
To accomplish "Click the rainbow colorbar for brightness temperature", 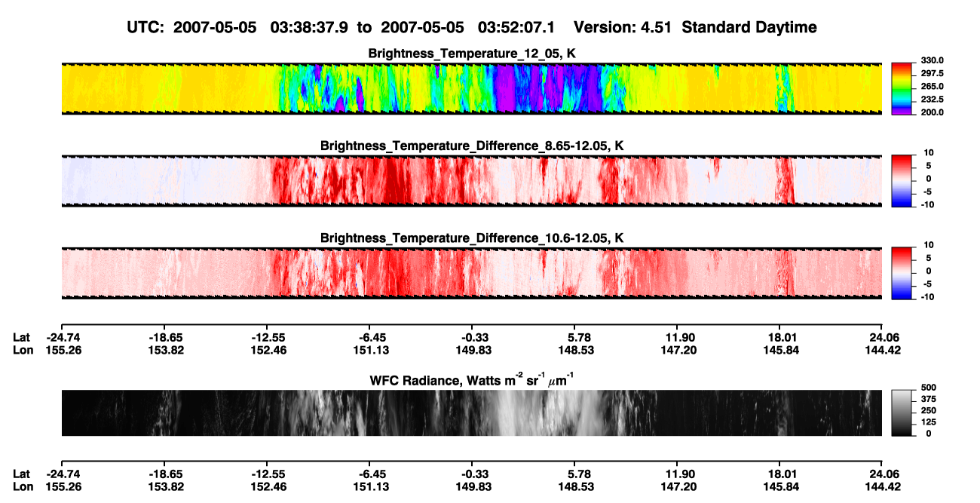I will pos(902,88).
